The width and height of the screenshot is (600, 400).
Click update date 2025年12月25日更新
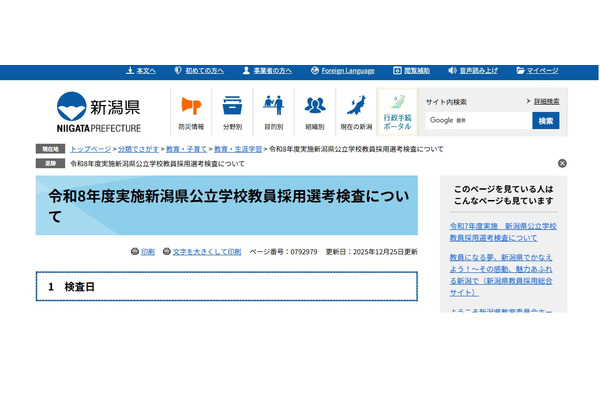tap(385, 252)
